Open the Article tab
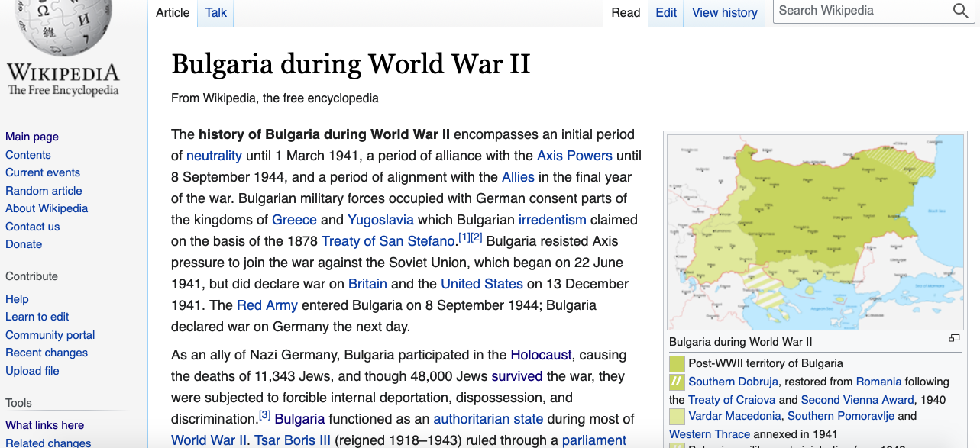The width and height of the screenshot is (980, 448). pos(173,12)
